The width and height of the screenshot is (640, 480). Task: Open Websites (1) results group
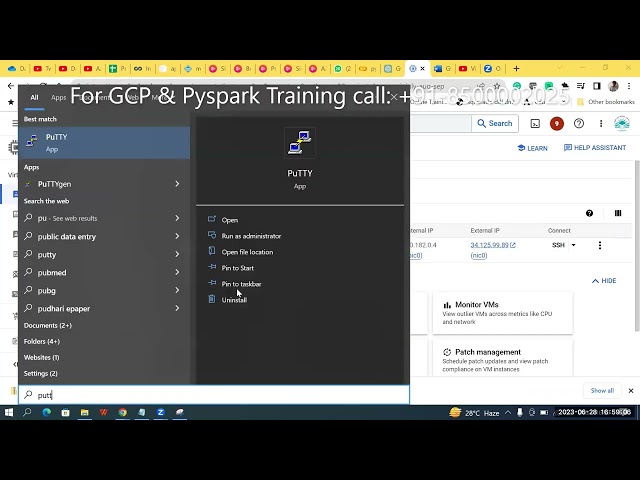[x=41, y=357]
